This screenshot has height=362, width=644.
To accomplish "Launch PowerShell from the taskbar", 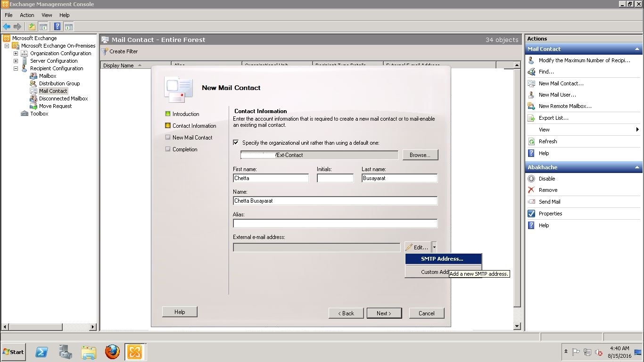I will point(41,352).
